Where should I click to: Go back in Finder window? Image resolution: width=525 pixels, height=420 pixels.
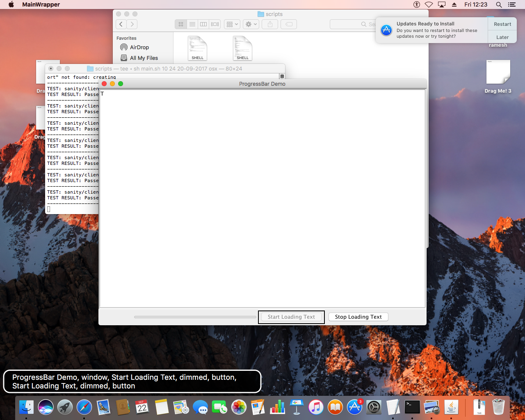121,25
